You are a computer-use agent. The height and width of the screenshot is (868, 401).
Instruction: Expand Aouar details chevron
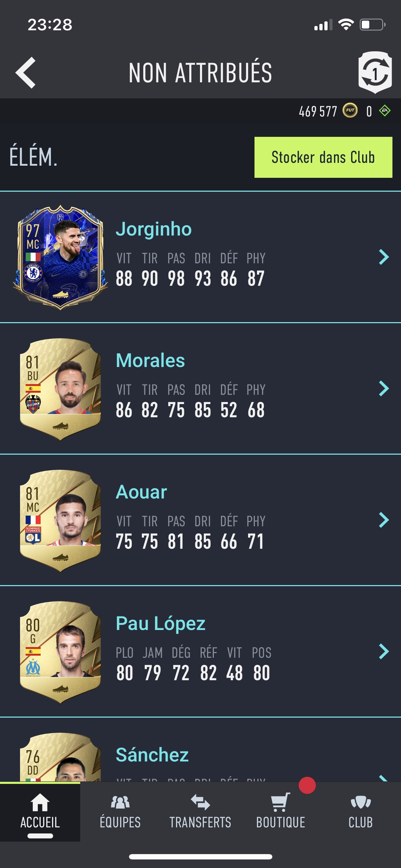point(384,520)
